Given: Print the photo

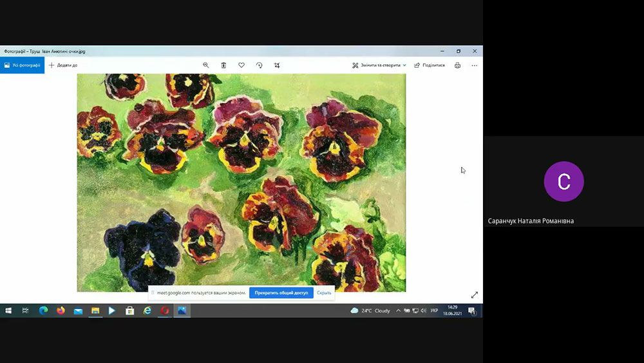Looking at the screenshot, I should [x=457, y=65].
